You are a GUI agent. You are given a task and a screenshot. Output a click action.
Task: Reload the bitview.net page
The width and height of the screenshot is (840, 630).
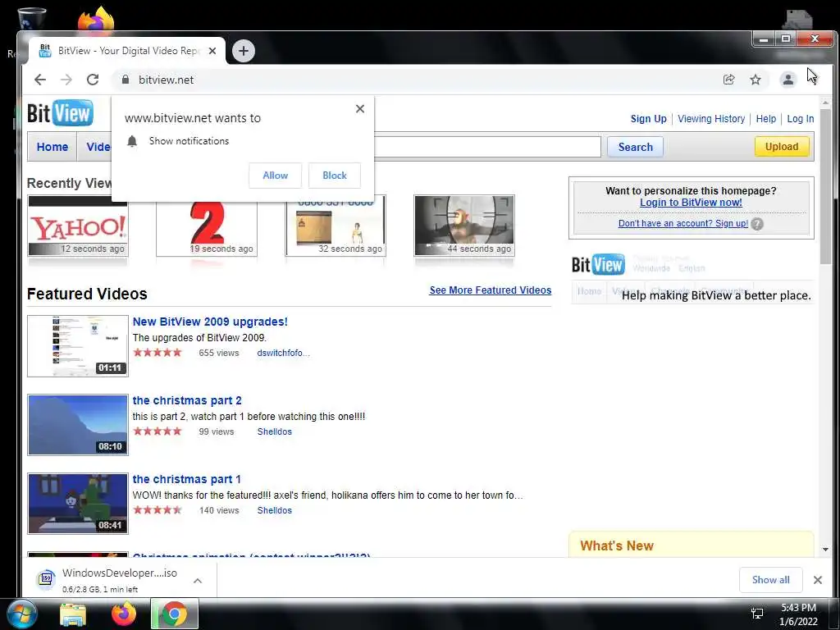pyautogui.click(x=93, y=80)
